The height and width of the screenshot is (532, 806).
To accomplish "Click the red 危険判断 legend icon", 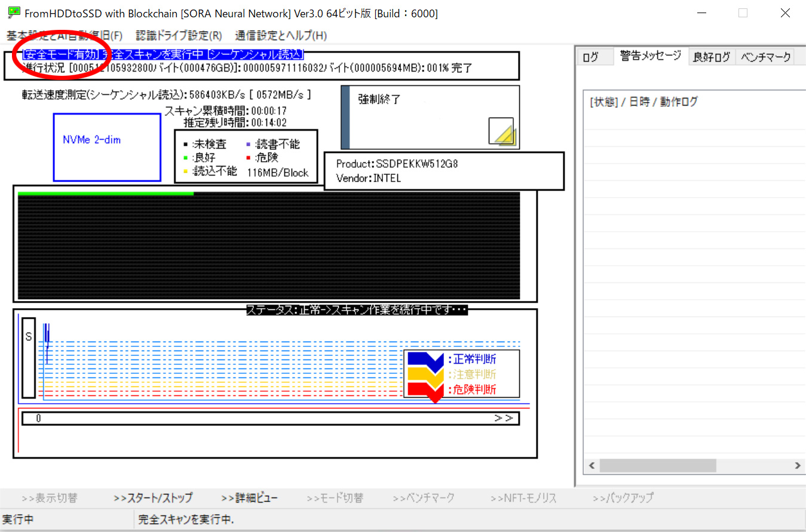I will point(425,391).
